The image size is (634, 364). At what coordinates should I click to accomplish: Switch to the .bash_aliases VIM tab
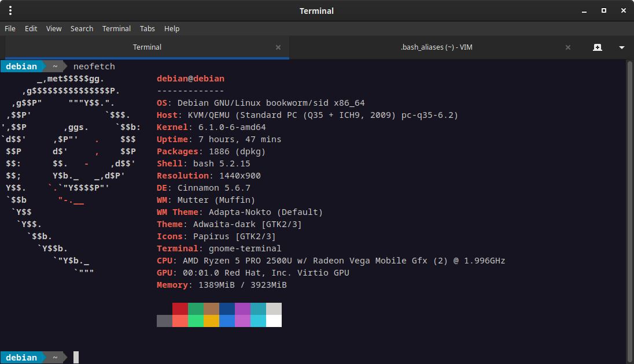click(x=436, y=47)
